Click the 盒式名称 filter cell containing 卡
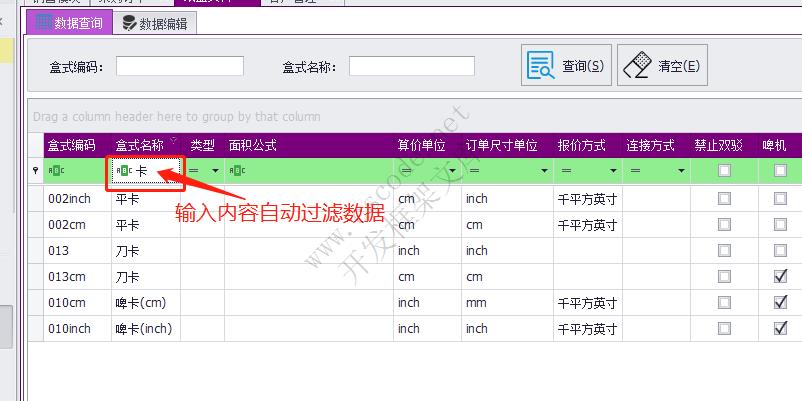Image resolution: width=802 pixels, height=401 pixels. pos(146,171)
